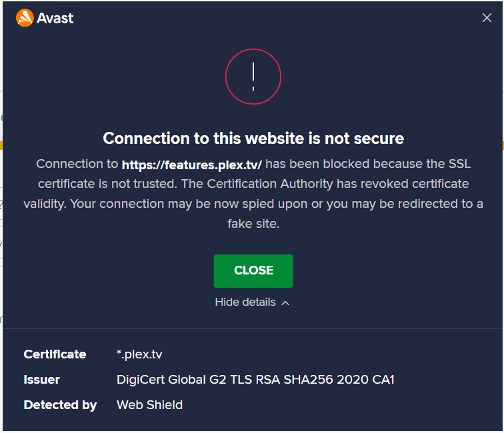Screen dimensions: 504x433
Task: Click the https://features.plex.tv/ URL
Action: point(192,165)
